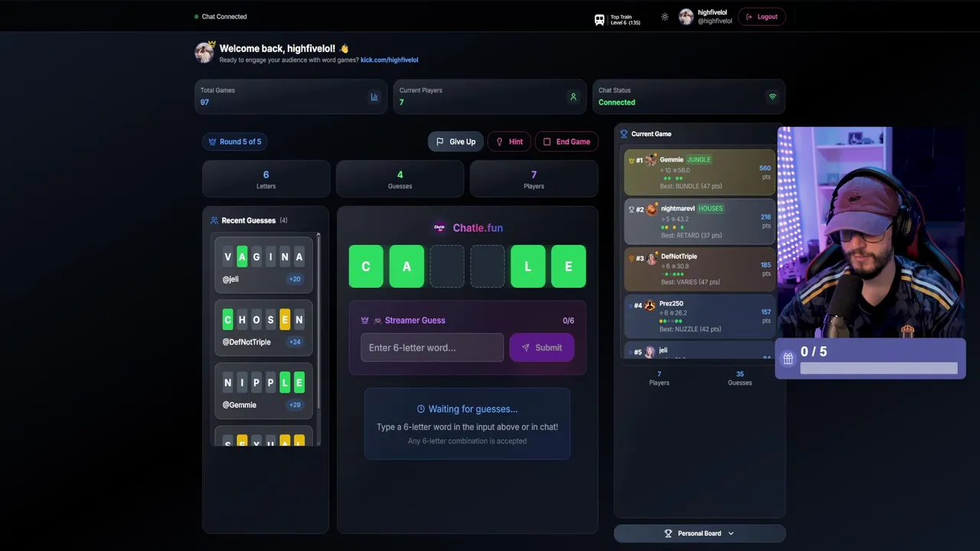Image resolution: width=980 pixels, height=551 pixels.
Task: Select the @Gemmie NIPPLE guess card
Action: click(263, 390)
